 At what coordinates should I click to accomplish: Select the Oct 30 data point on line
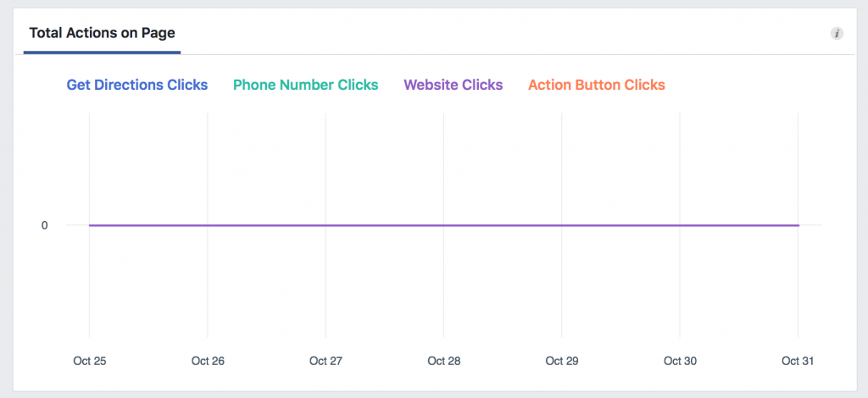pyautogui.click(x=680, y=225)
